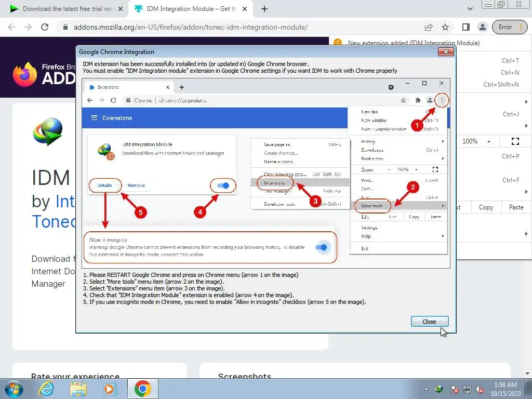Click the IDM globe add-on icon on page
Screen dimensions: 532x399
tap(47, 131)
